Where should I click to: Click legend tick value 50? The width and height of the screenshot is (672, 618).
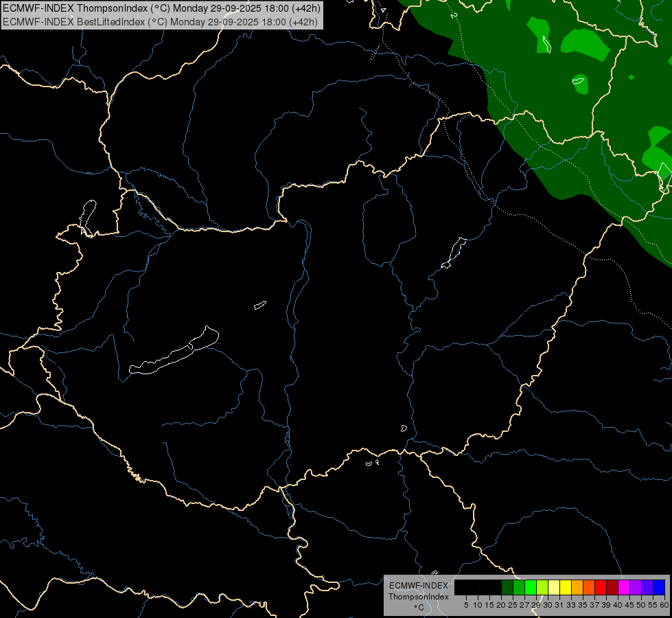[642, 605]
